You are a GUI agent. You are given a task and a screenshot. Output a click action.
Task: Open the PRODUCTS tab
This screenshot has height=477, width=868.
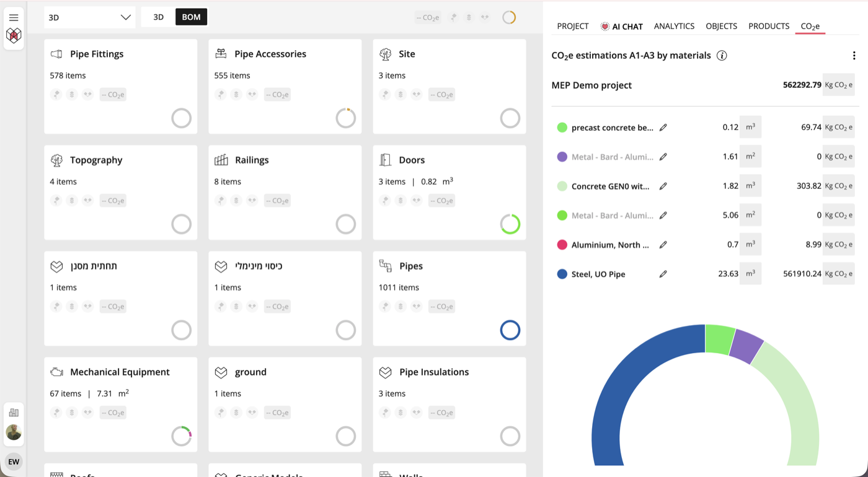point(769,26)
